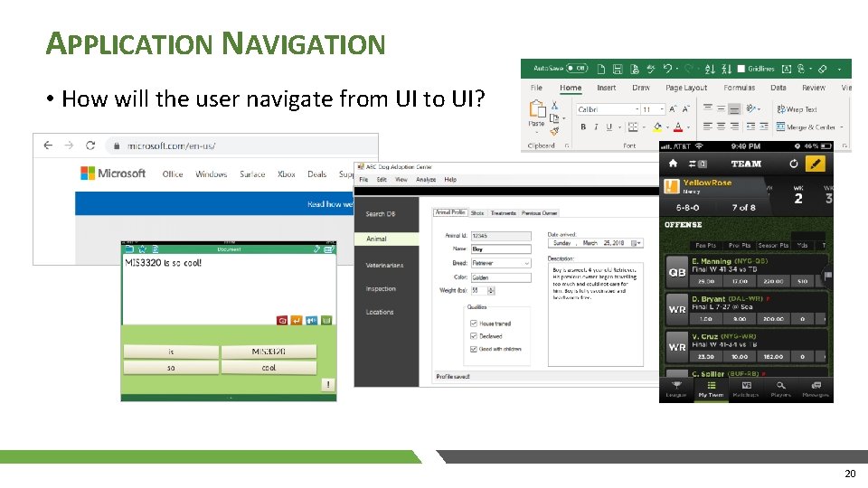The width and height of the screenshot is (868, 488).
Task: Open the Merge & Center dropdown arrow
Action: click(842, 127)
